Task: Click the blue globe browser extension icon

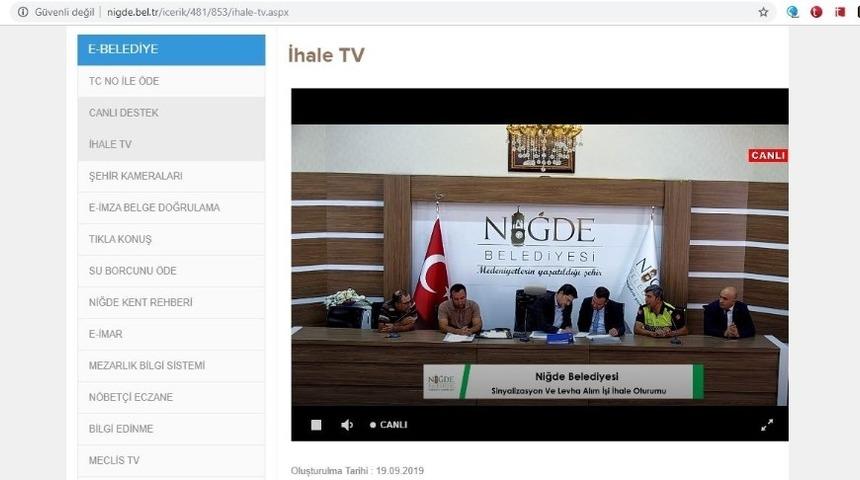Action: pyautogui.click(x=792, y=12)
